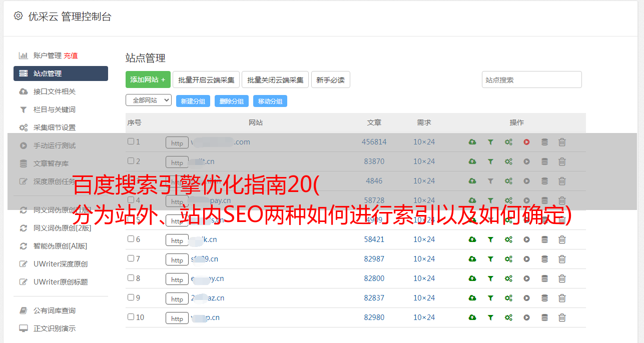Click the red 充值 link
This screenshot has width=644, height=343.
pos(71,55)
